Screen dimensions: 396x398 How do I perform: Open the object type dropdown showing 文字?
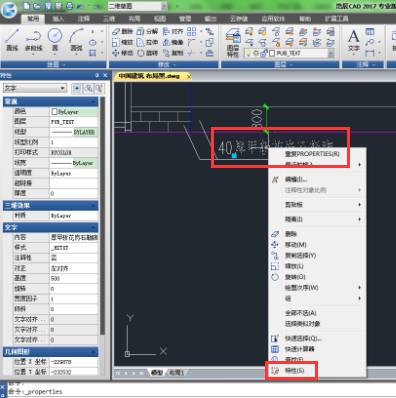(35, 88)
